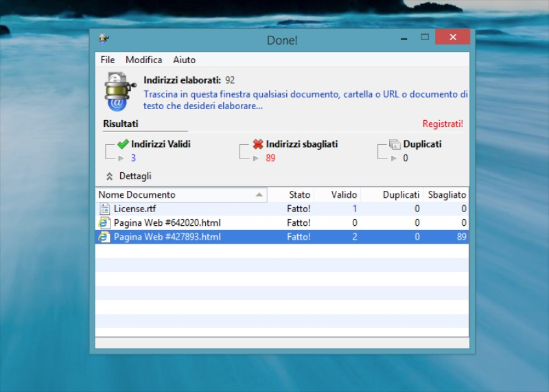Sort by Nome Documento column header
This screenshot has height=392, width=549.
pyautogui.click(x=180, y=195)
